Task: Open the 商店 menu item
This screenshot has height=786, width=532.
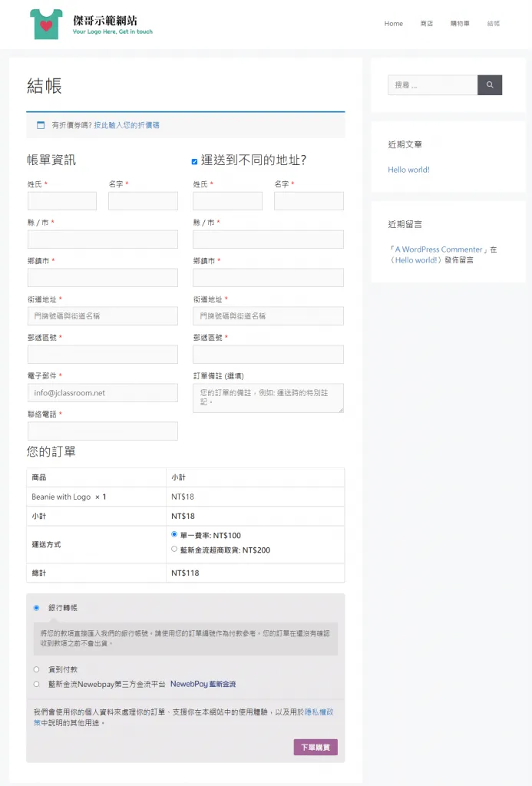Action: (x=427, y=24)
